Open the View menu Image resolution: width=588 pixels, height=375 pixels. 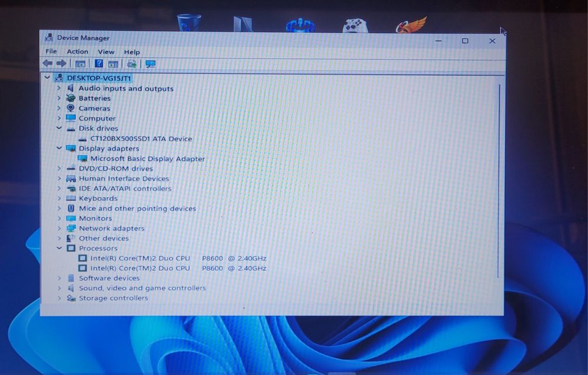(106, 52)
